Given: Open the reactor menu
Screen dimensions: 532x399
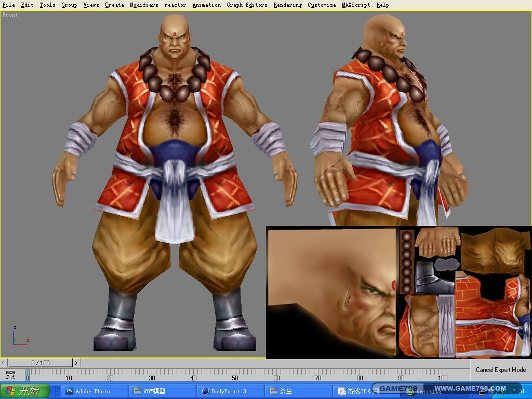Looking at the screenshot, I should (175, 5).
